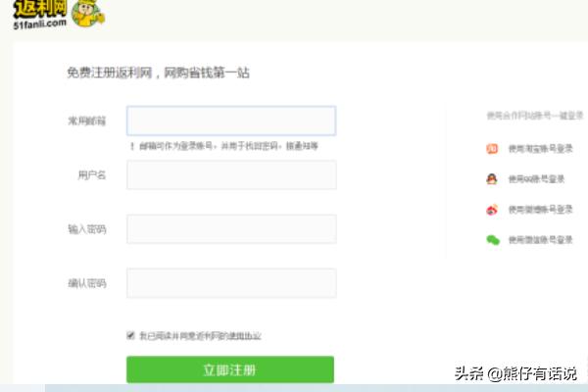Click the green 立即注册 button

(x=230, y=369)
